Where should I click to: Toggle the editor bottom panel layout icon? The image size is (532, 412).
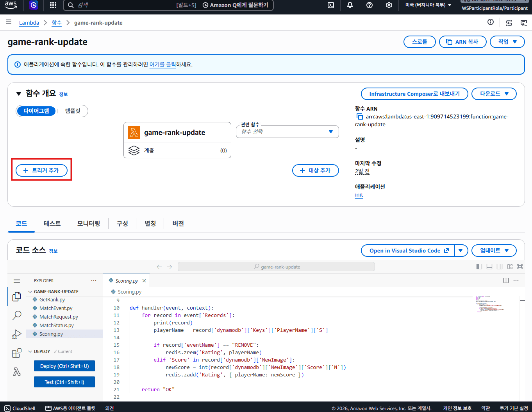click(x=489, y=267)
